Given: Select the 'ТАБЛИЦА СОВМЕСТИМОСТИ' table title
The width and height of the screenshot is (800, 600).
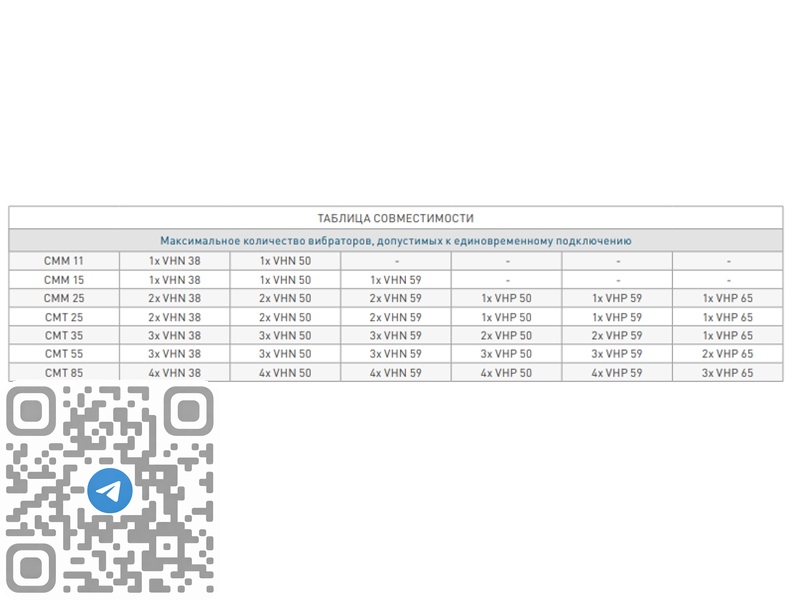Looking at the screenshot, I should point(395,218).
